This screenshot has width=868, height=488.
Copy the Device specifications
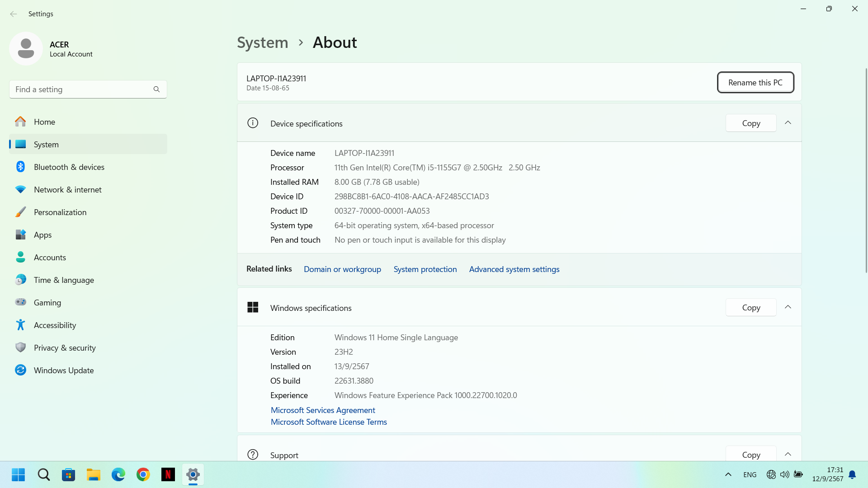[751, 123]
